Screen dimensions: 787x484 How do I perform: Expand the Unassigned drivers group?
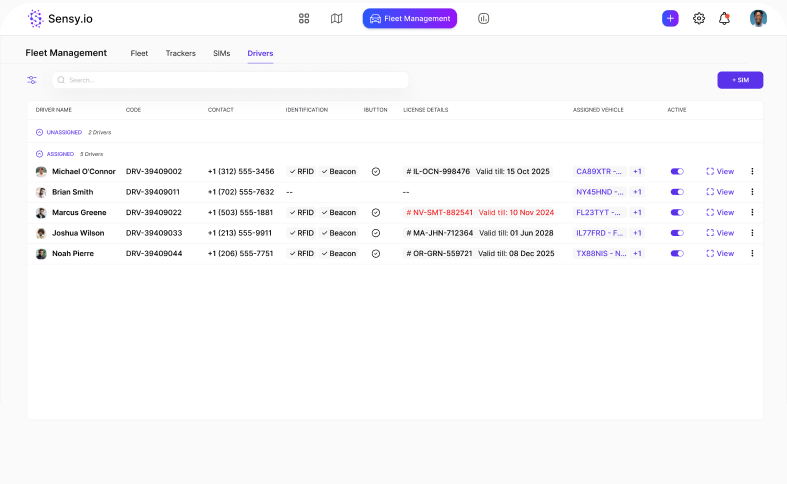pos(40,132)
